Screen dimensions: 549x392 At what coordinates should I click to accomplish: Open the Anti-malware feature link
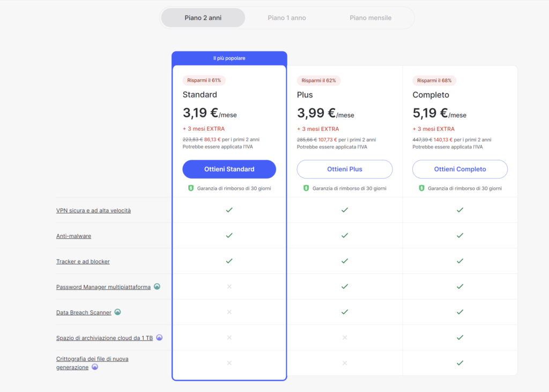73,236
